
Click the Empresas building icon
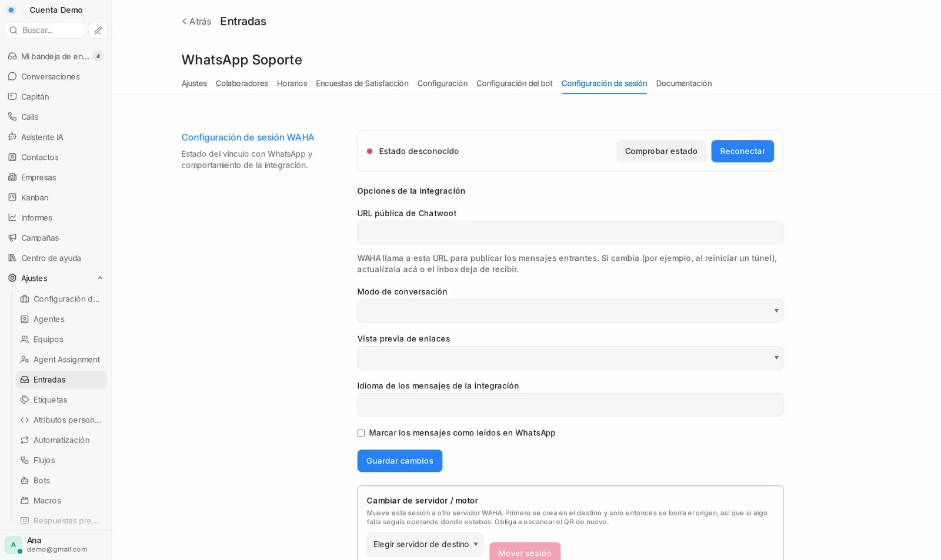(x=12, y=177)
